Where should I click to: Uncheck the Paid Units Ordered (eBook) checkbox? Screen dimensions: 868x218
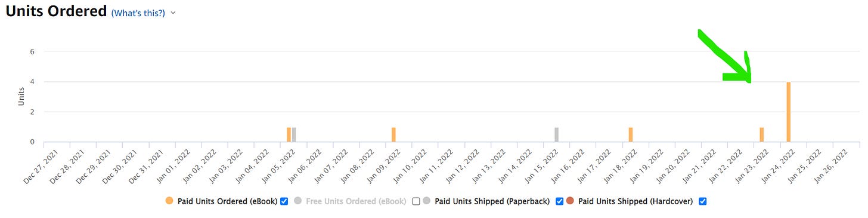point(284,201)
